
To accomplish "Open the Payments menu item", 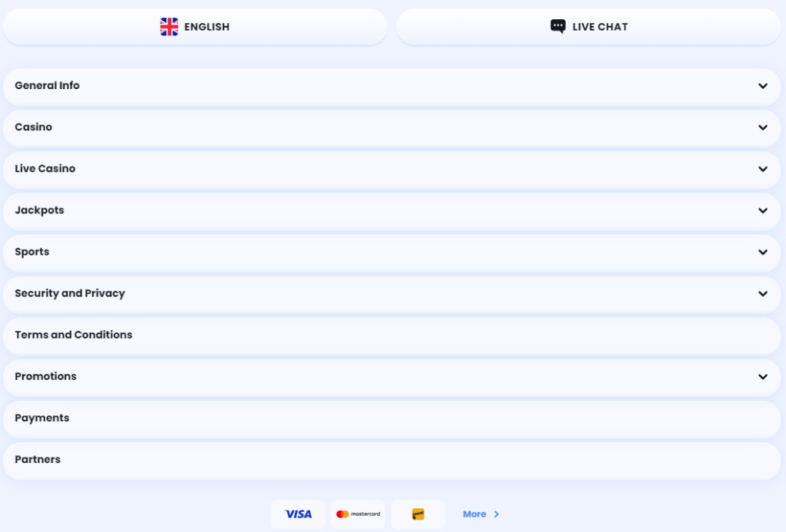I will (42, 418).
